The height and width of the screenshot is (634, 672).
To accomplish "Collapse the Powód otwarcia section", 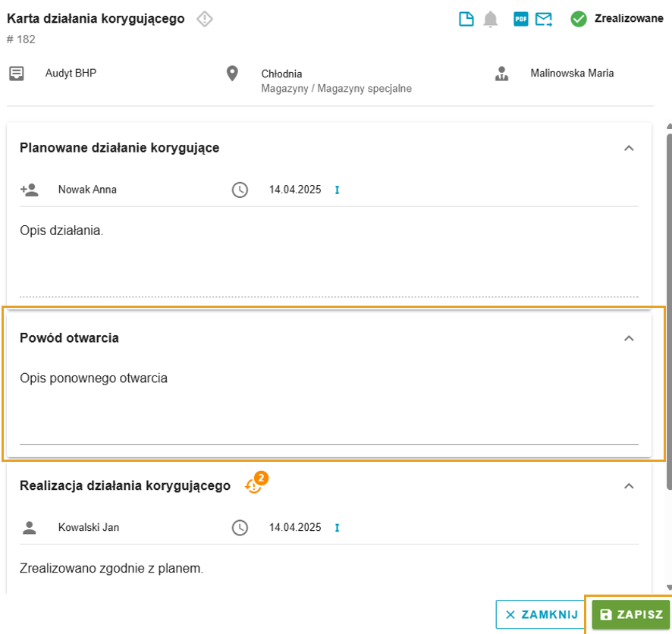I will [x=629, y=338].
